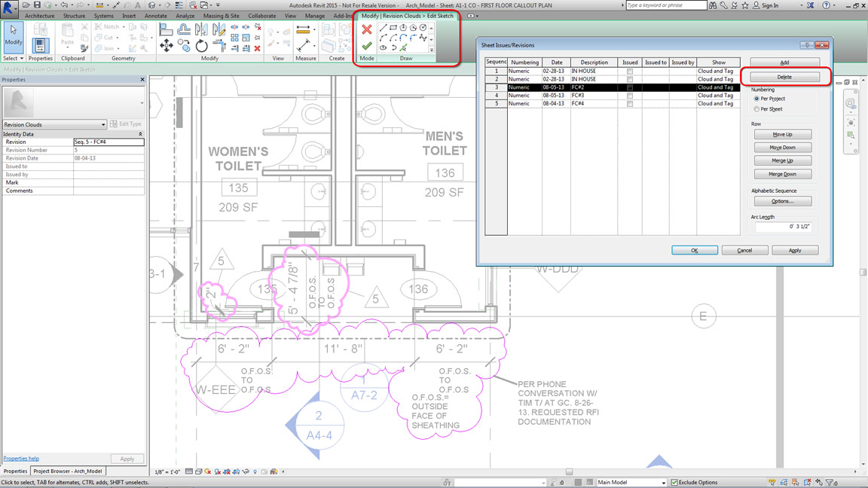
Task: Click the red Delete icon in Modify panel
Action: tap(258, 48)
